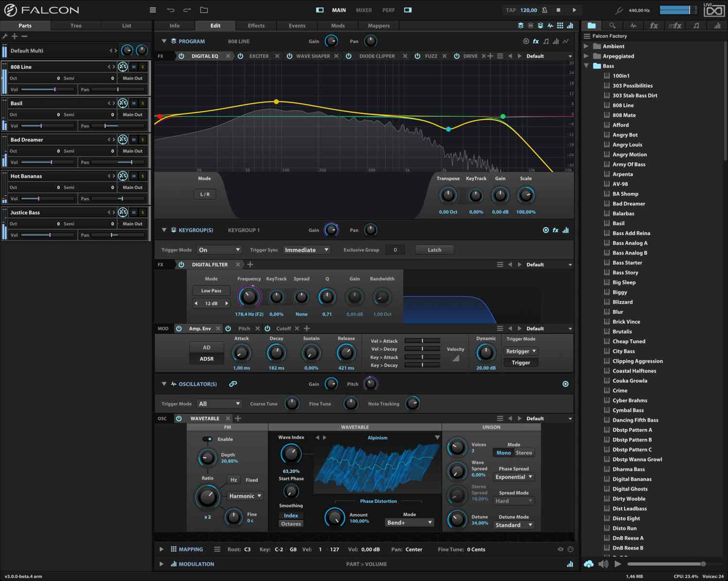Click the cloud download icon at the bottom right
Screen dimensions: 728x581
tap(588, 564)
